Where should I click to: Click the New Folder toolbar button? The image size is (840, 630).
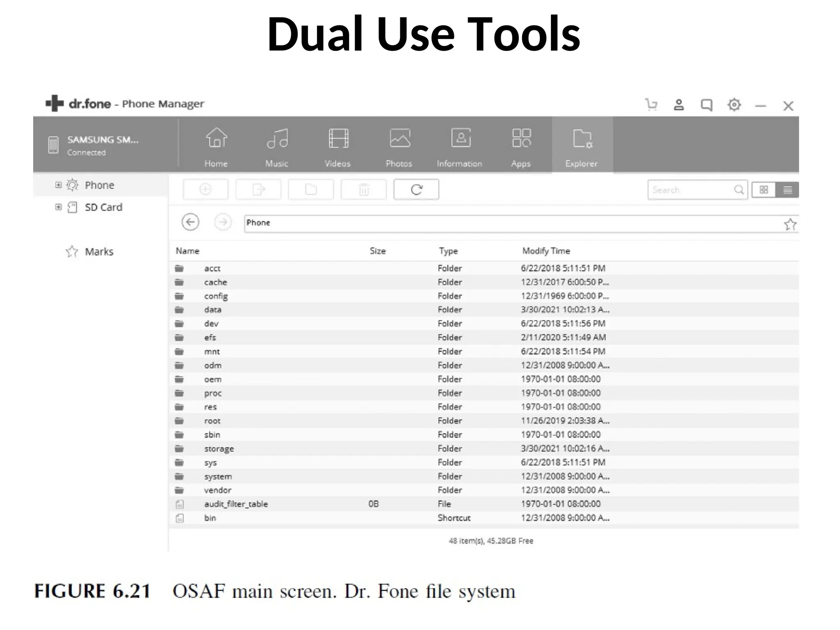click(x=311, y=189)
